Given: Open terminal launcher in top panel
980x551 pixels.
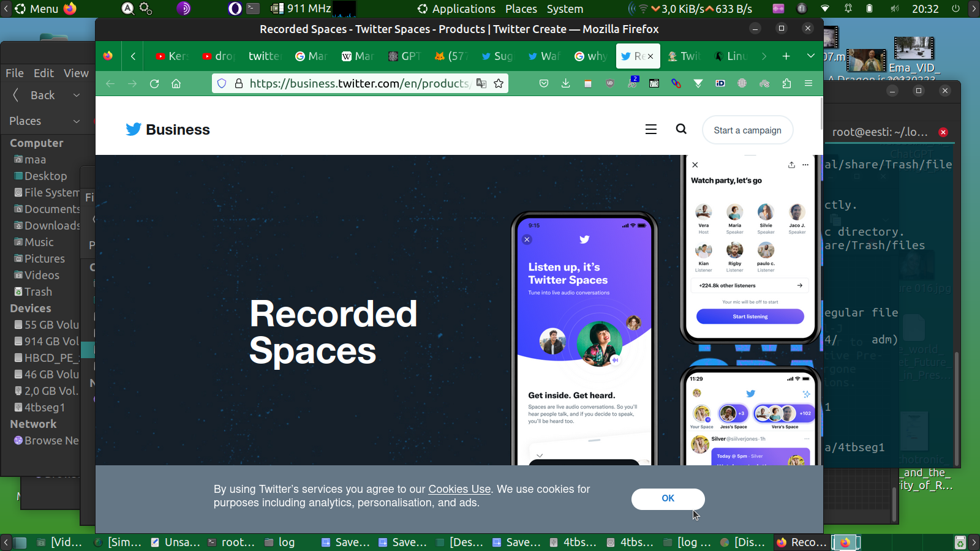Looking at the screenshot, I should (x=253, y=9).
